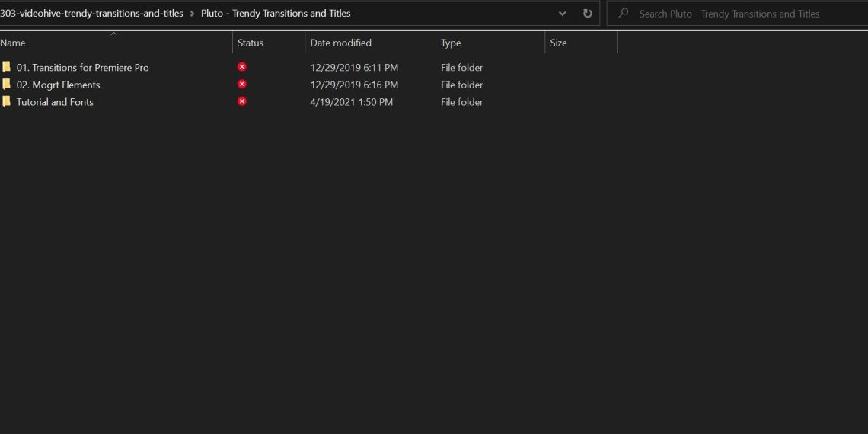
Task: Click the Pluto - Trendy Transitions and Titles breadcrumb
Action: click(276, 14)
